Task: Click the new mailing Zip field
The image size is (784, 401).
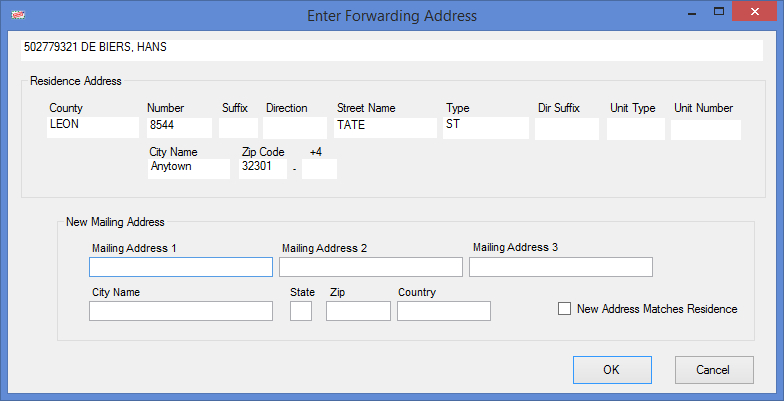Action: tap(358, 311)
